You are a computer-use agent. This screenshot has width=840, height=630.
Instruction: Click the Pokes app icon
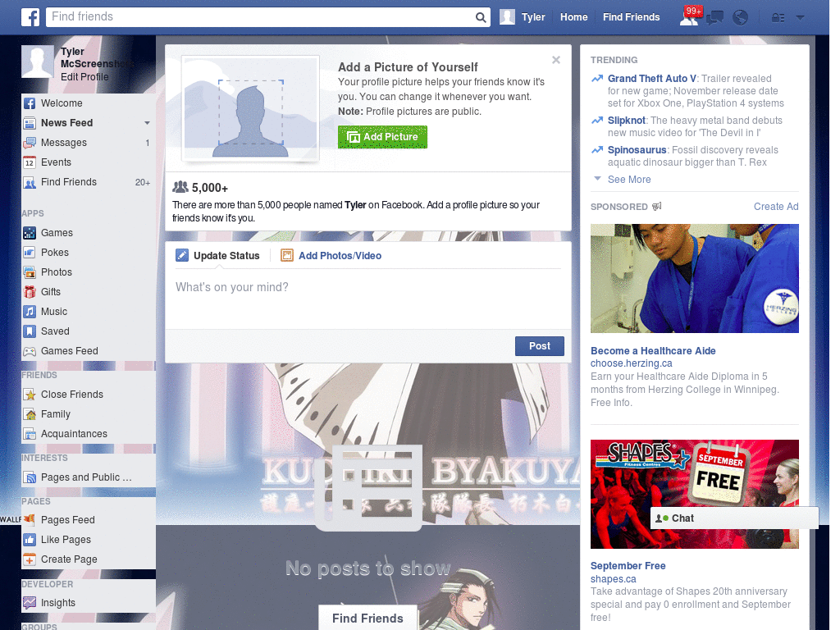pos(30,253)
